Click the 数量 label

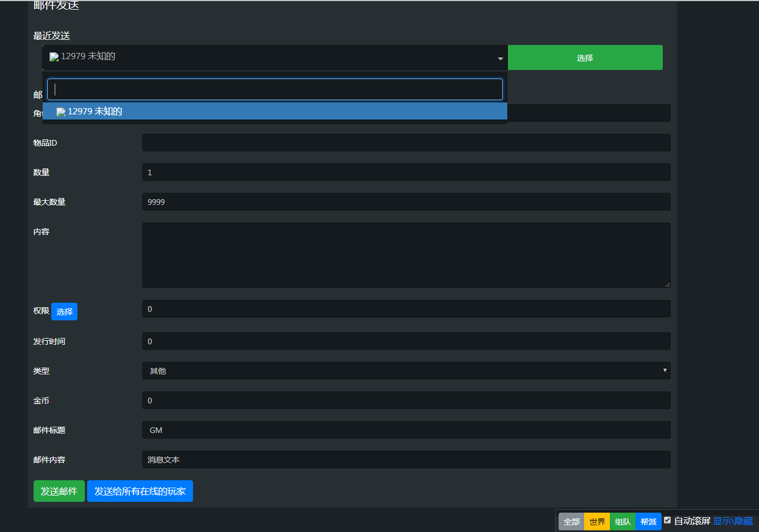pyautogui.click(x=42, y=172)
